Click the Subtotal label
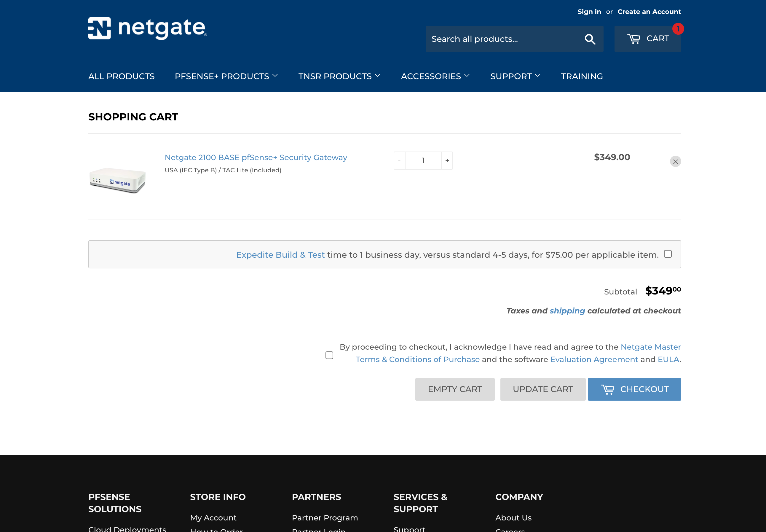 click(x=620, y=292)
